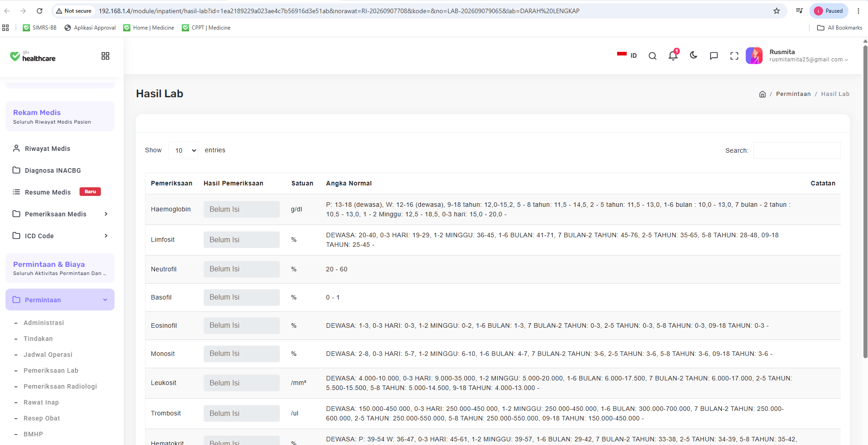Screen dimensions: 868x445
Task: Click Haemoglobin result input field
Action: tap(241, 210)
